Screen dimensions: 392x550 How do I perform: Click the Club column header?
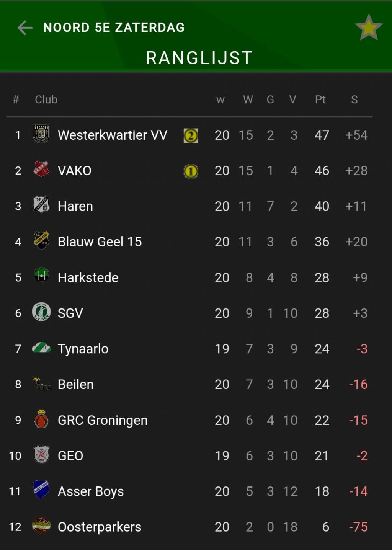click(x=46, y=100)
